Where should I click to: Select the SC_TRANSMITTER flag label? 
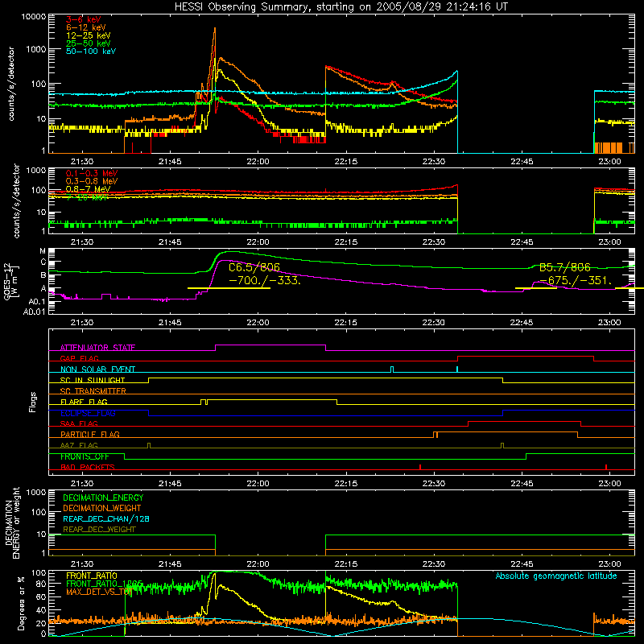[93, 390]
